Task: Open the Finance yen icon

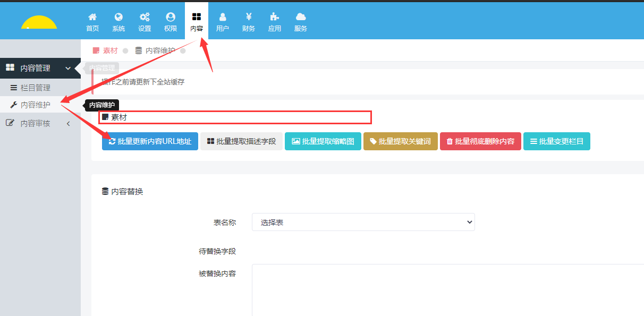Action: pos(249,18)
